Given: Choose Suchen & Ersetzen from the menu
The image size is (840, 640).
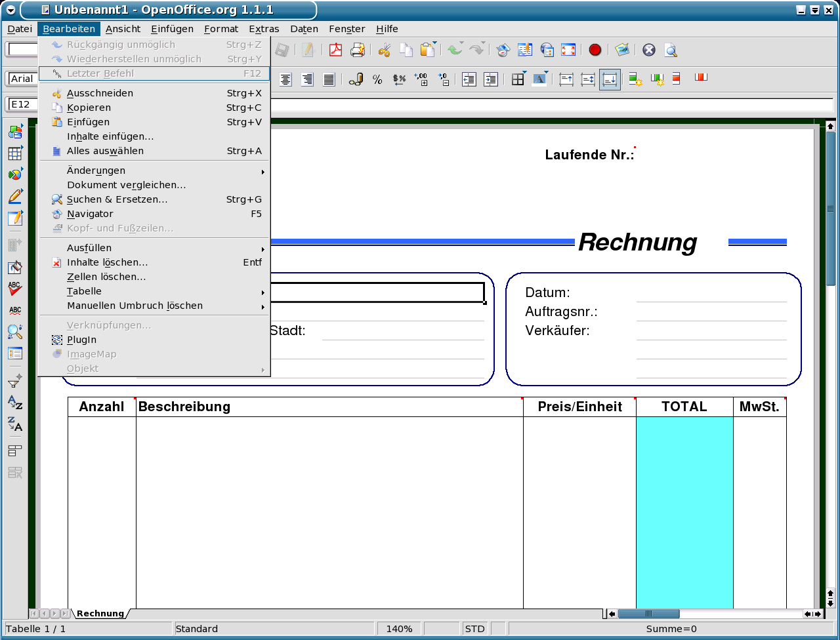Looking at the screenshot, I should click(x=117, y=199).
